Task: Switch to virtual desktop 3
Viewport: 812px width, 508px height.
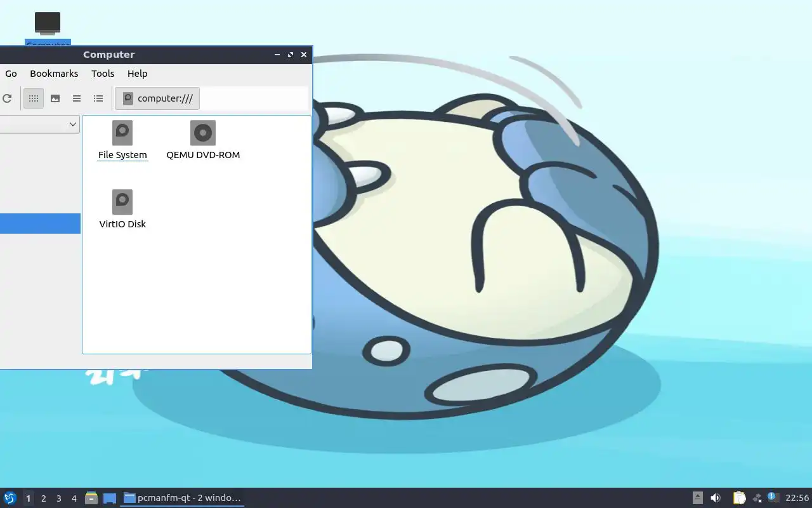Action: click(58, 498)
